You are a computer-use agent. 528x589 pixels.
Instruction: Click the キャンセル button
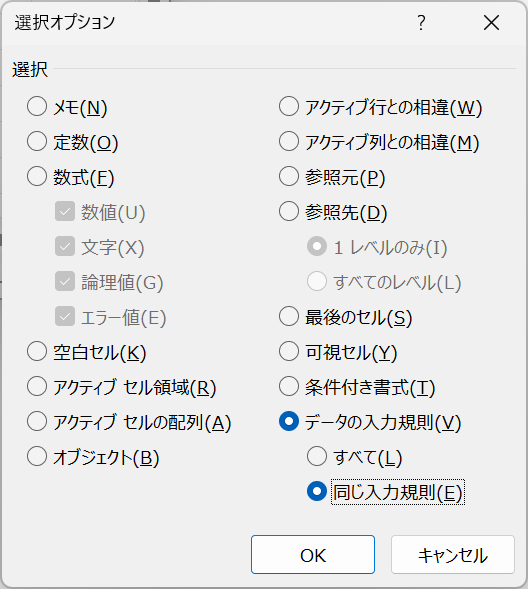(x=453, y=554)
